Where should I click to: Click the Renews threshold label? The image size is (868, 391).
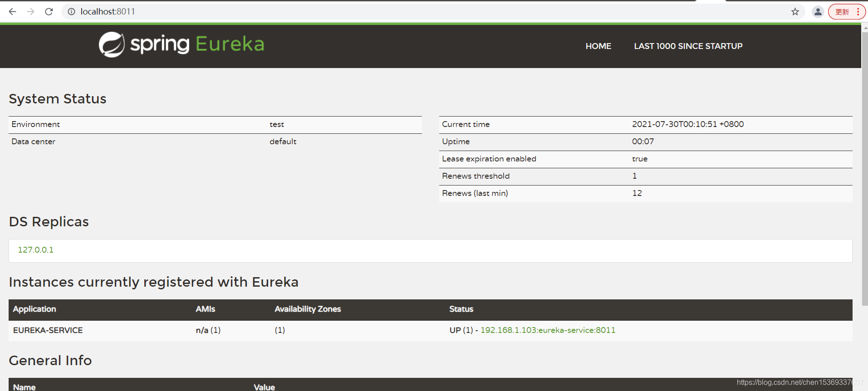point(476,176)
